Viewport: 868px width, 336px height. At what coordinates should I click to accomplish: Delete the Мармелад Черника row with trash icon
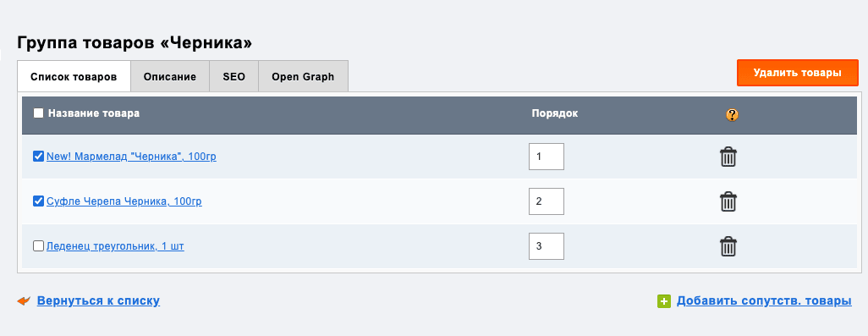[x=728, y=157]
